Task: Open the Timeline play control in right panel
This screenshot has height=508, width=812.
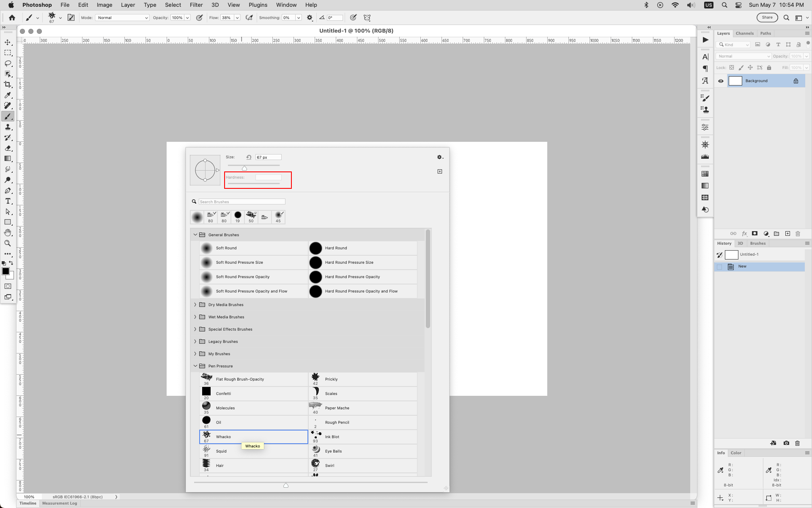Action: [x=705, y=40]
